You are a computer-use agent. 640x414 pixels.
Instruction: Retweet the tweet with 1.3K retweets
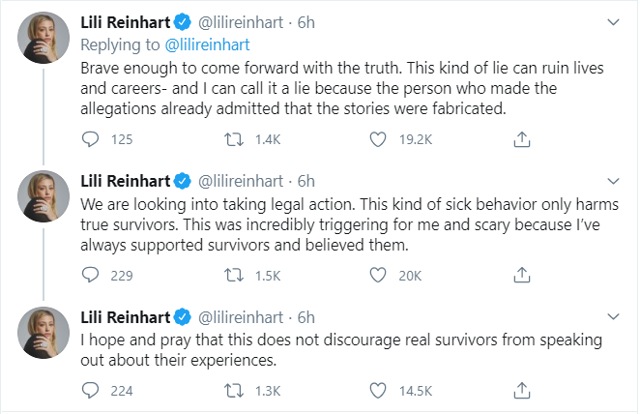[234, 391]
